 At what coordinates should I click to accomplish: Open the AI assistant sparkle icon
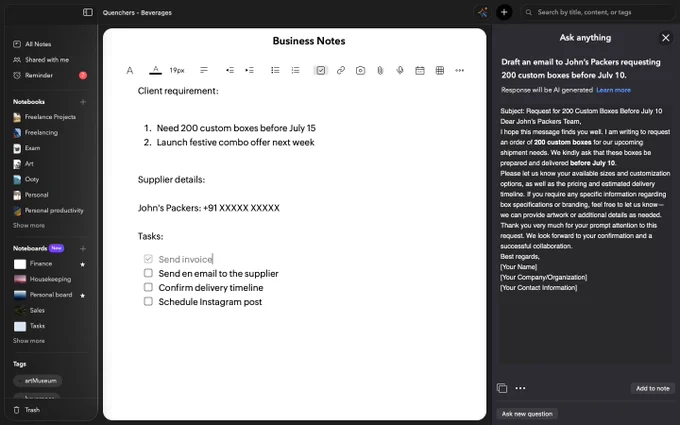(483, 12)
